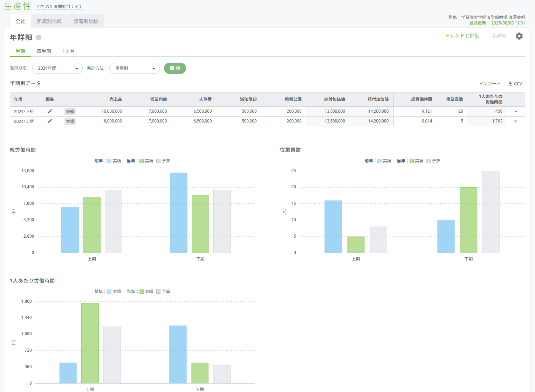Select the 四半期 period tab

point(44,51)
